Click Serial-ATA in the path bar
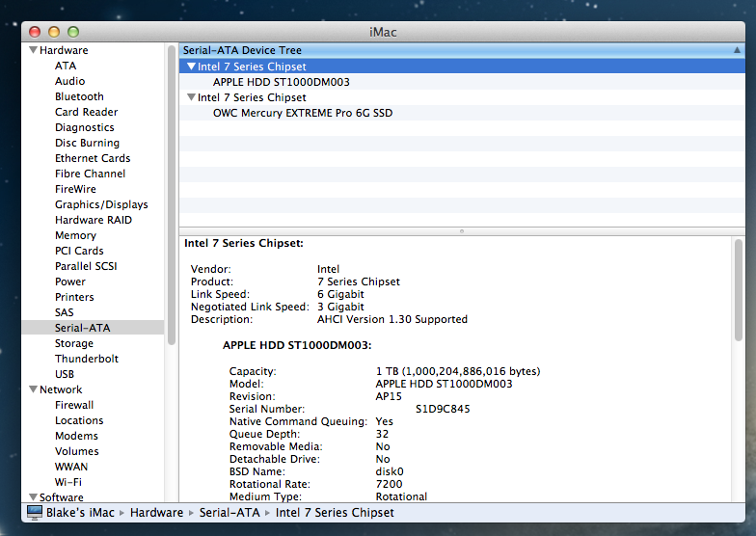Screen dimensions: 756x536 (229, 513)
